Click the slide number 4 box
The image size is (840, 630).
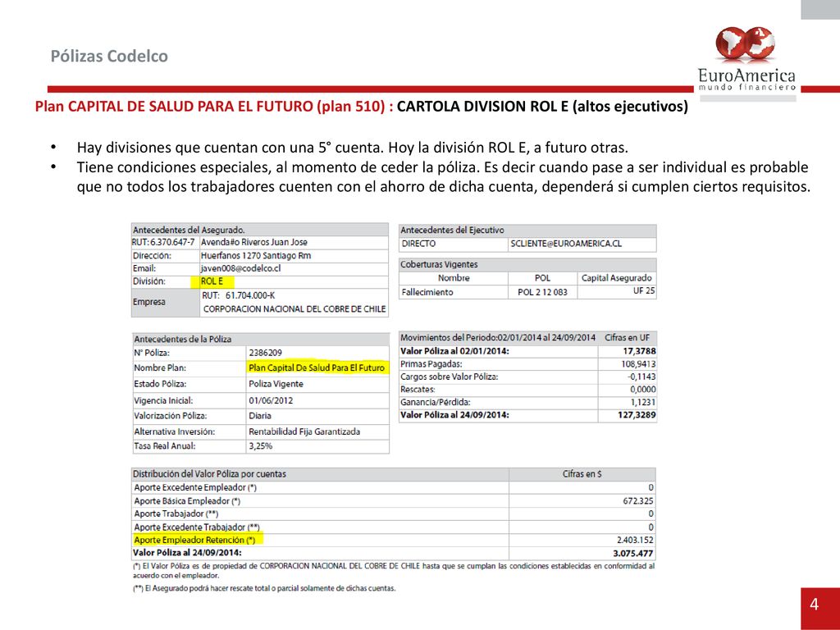tap(820, 609)
